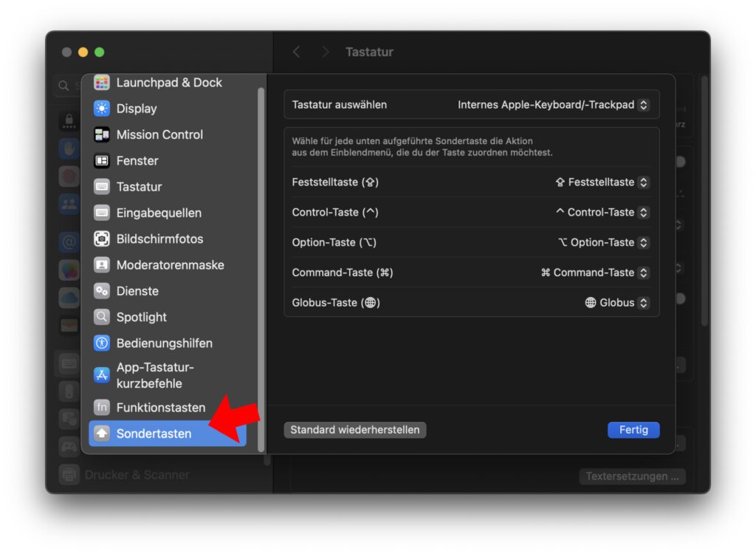Select the Fenster sidebar icon
The height and width of the screenshot is (554, 756).
pyautogui.click(x=101, y=160)
